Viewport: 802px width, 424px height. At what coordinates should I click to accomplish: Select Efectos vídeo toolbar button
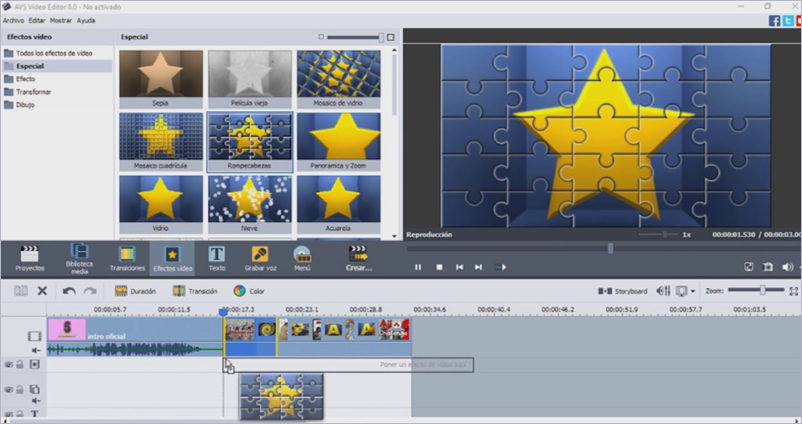[172, 258]
